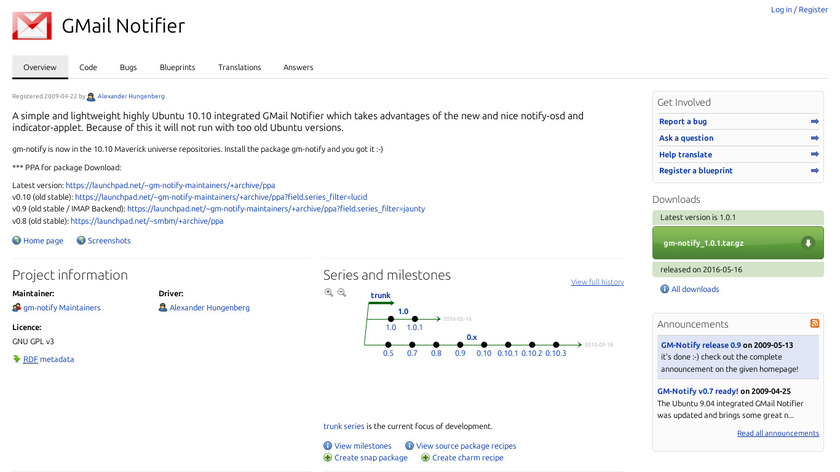Screen dimensions: 840x472
Task: Open the Driver Alexander Hungenberg link
Action: tap(209, 308)
